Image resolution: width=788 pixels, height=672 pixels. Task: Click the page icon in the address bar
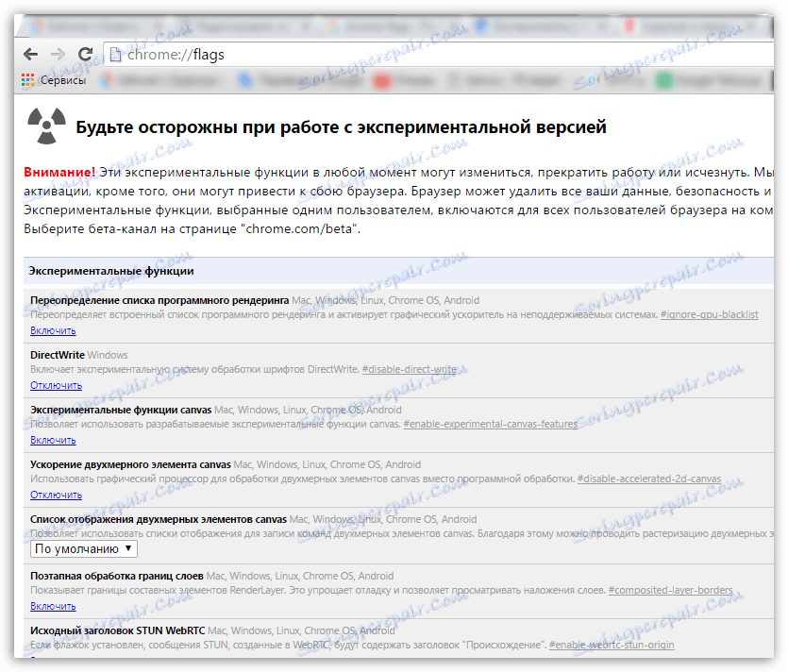tap(115, 55)
